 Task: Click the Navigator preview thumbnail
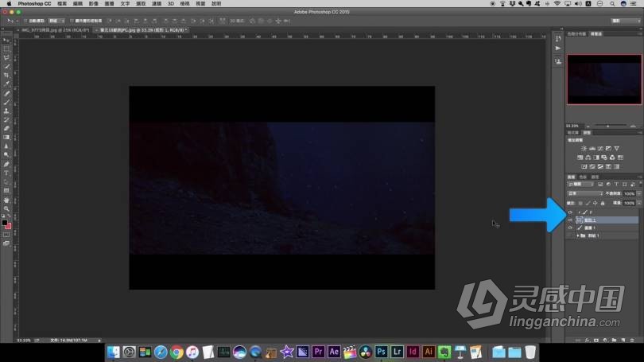(603, 80)
